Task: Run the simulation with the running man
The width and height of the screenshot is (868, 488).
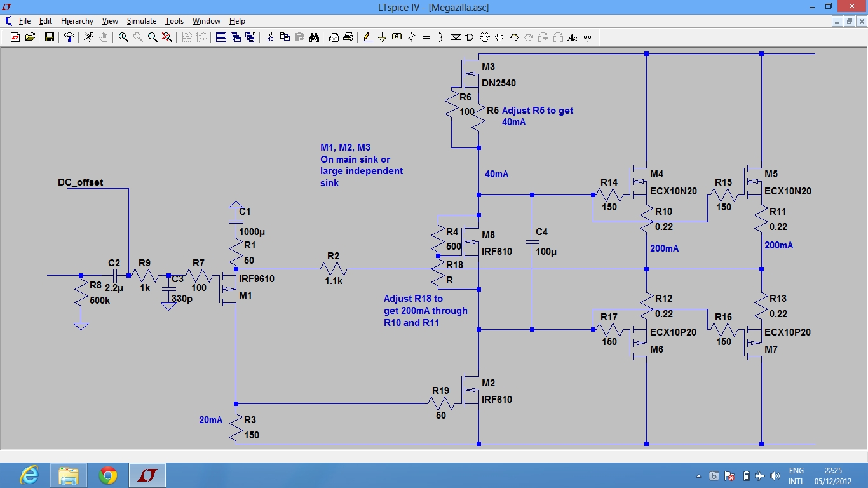Action: coord(88,37)
